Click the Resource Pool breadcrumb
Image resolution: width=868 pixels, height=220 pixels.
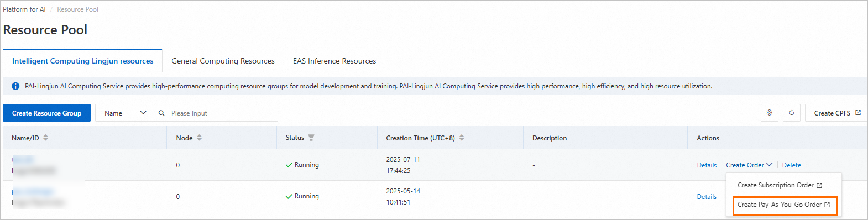click(x=77, y=9)
